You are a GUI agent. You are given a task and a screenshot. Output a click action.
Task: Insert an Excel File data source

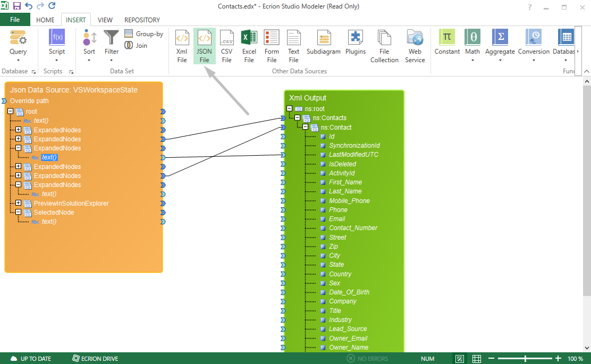pyautogui.click(x=249, y=45)
